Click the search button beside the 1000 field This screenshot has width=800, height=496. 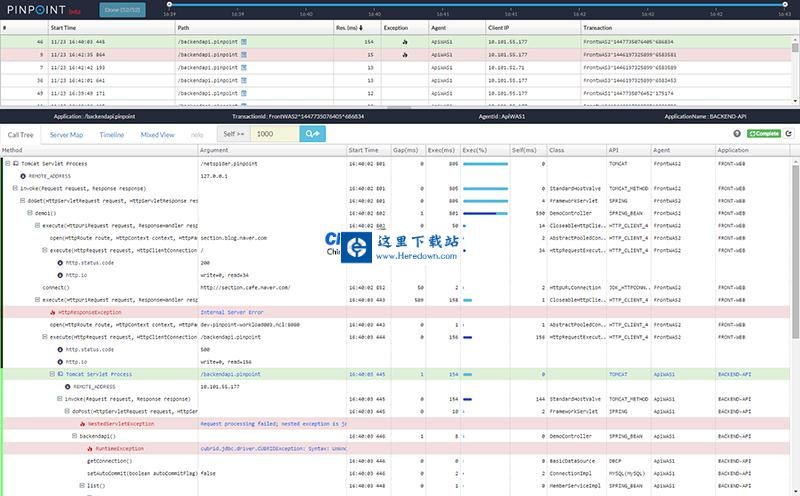[x=312, y=134]
